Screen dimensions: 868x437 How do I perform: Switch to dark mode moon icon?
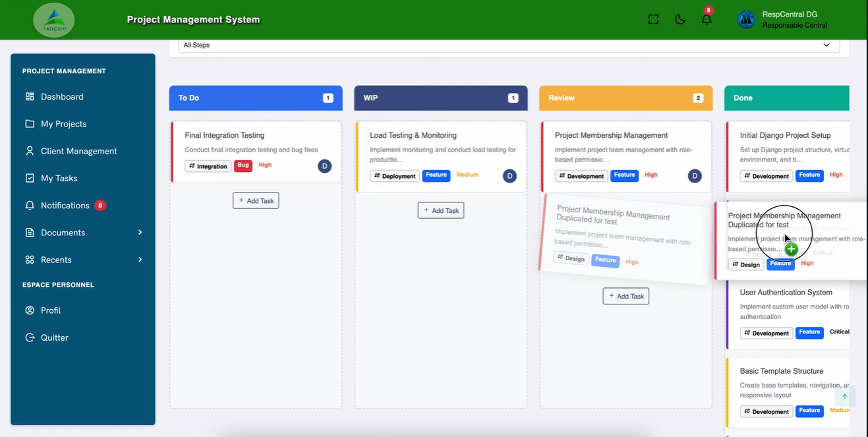pyautogui.click(x=680, y=19)
